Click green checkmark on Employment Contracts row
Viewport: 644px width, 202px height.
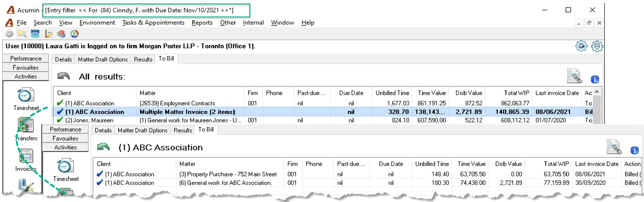60,103
